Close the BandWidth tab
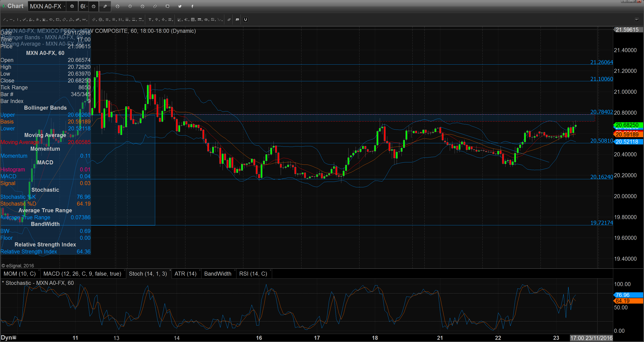Viewport: 644px width, 342px height. click(x=235, y=271)
